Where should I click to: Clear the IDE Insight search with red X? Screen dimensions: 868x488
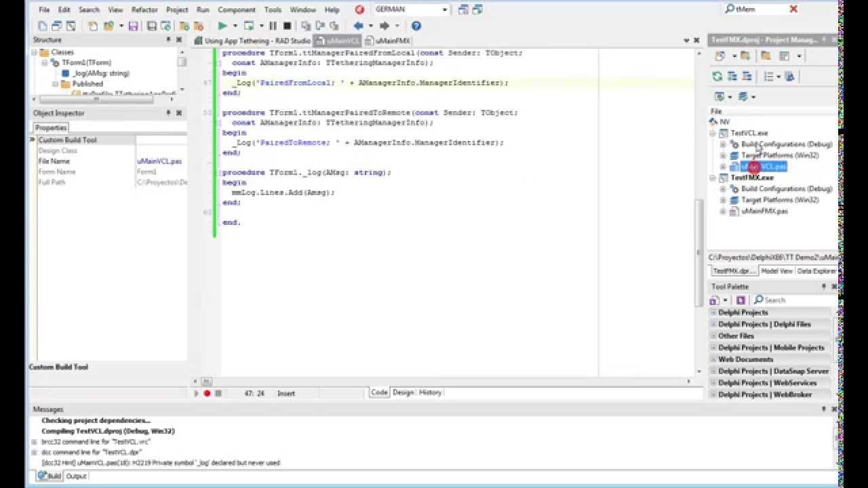793,9
